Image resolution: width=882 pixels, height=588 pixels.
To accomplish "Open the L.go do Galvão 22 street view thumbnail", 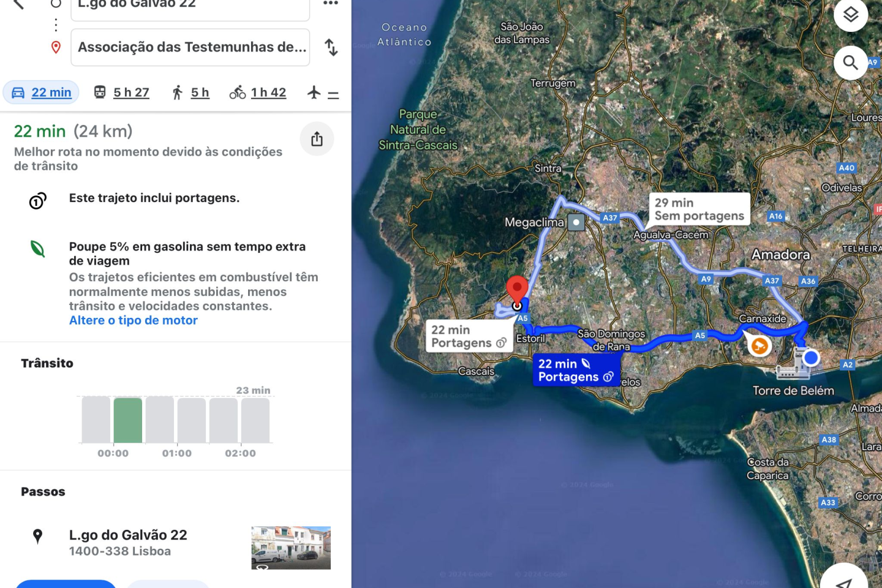I will pos(291,548).
